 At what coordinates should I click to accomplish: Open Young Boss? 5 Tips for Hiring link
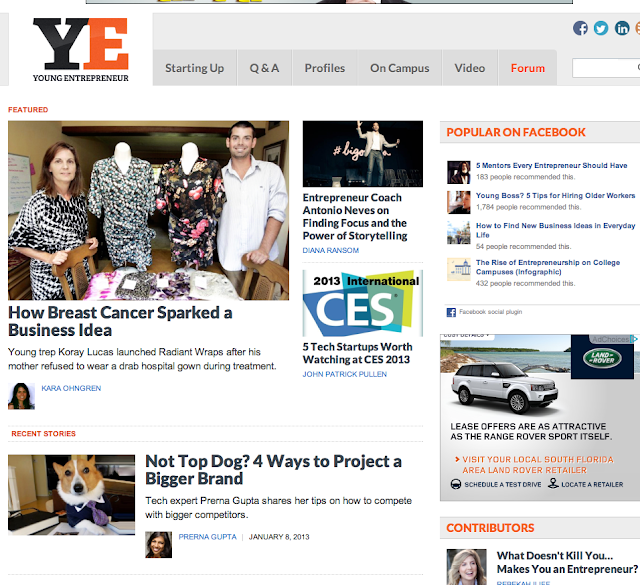(556, 196)
